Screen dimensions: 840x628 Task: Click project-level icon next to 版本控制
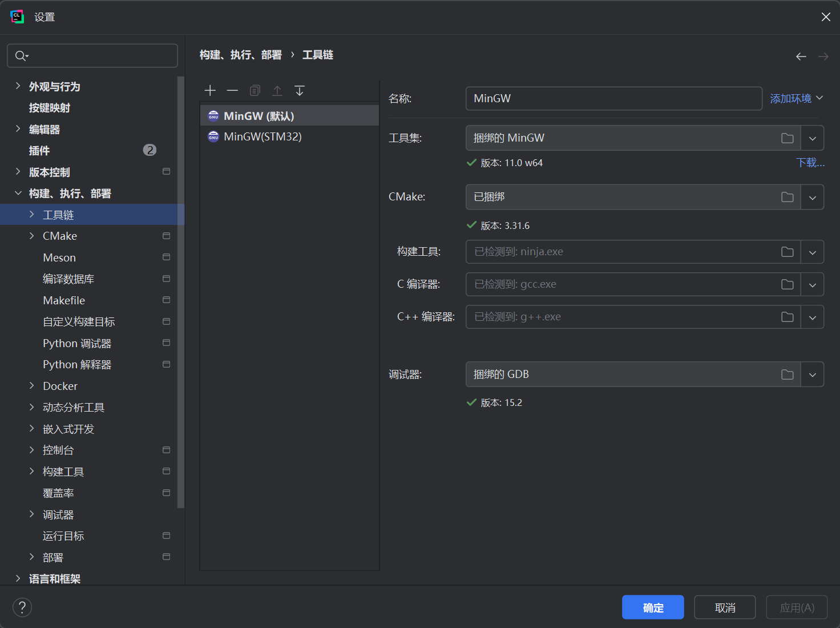(167, 171)
